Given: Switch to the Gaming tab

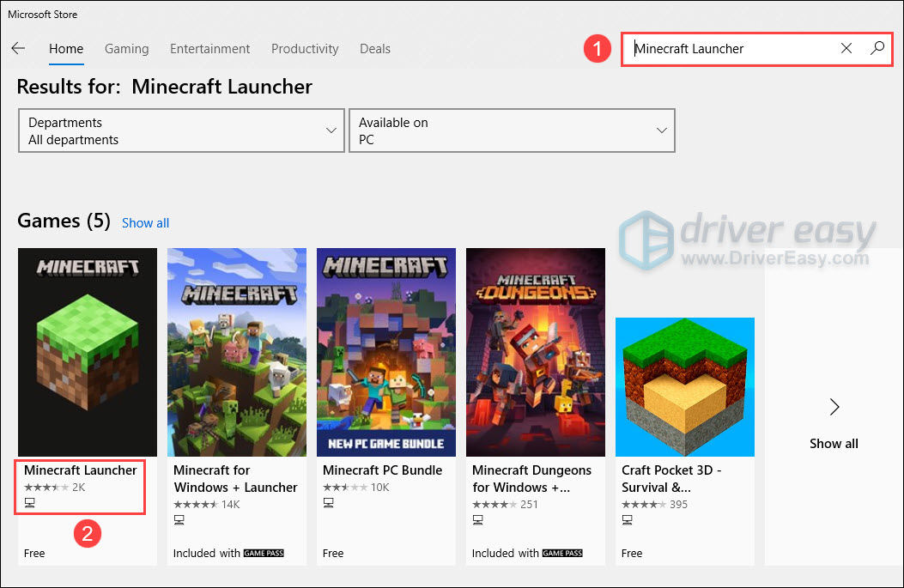Looking at the screenshot, I should click(127, 49).
